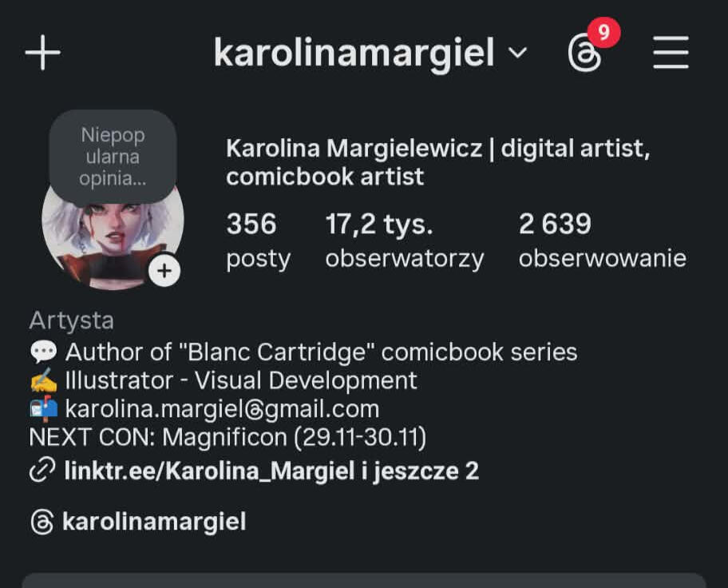The height and width of the screenshot is (588, 728).
Task: Tap the Threads logo beside karolinamargiel handle
Action: (42, 522)
